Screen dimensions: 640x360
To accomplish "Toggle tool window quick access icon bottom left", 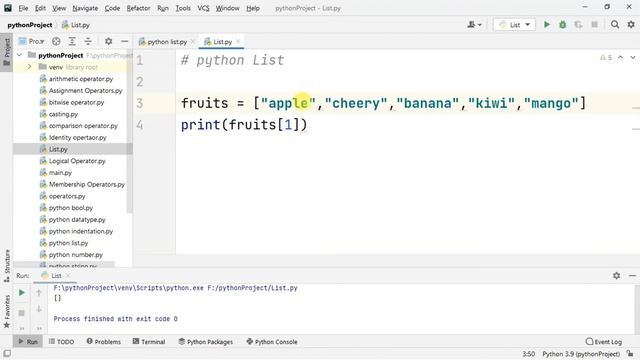I will [x=7, y=353].
